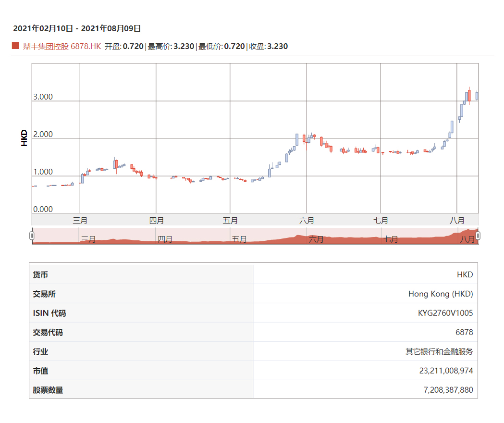Click the red legend square beside 鼎丰集团控股
This screenshot has width=504, height=423.
(15, 46)
